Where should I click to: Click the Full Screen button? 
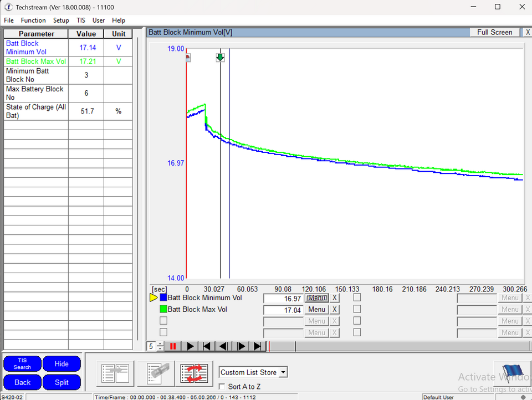coord(495,32)
